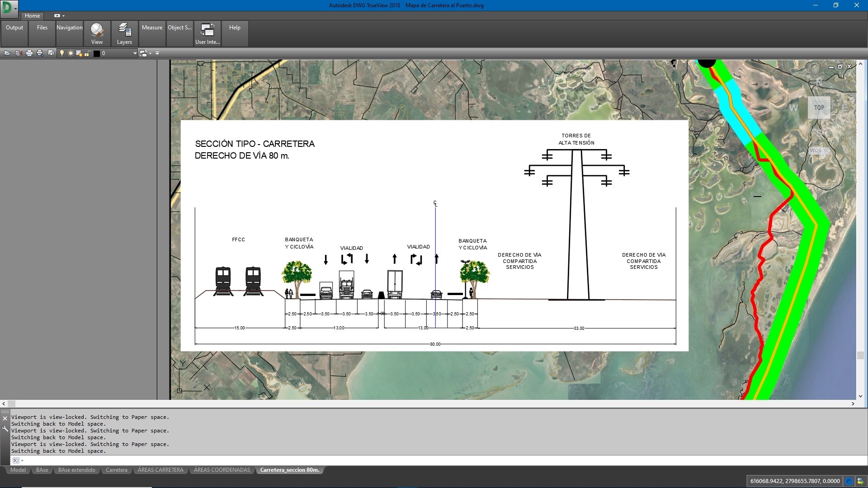The height and width of the screenshot is (488, 868).
Task: Click the Batch Plot icon
Action: point(40,53)
